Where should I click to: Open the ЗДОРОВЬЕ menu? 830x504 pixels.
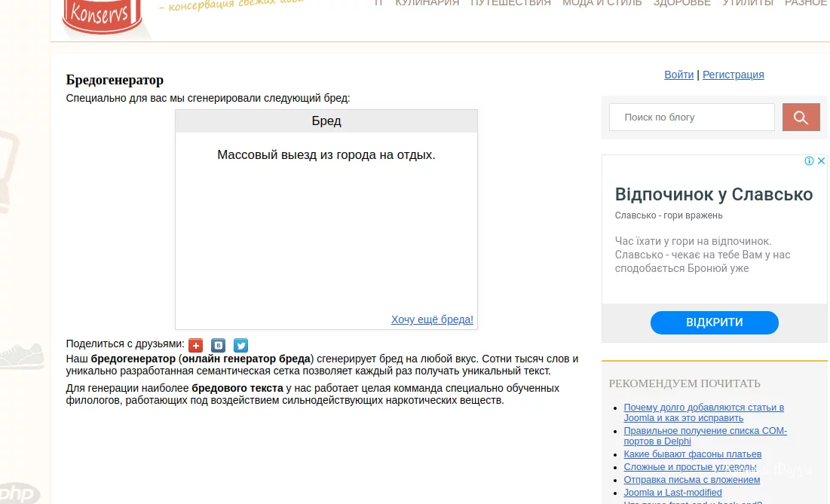click(x=681, y=3)
